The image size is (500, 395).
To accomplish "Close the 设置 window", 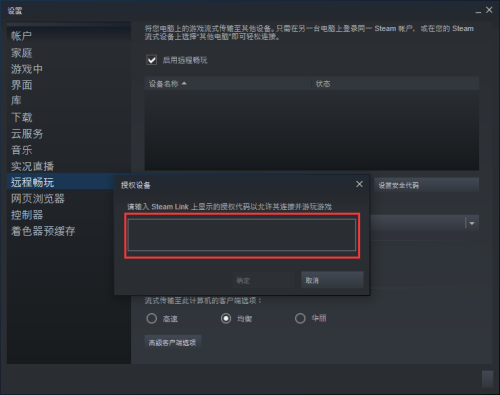I will point(489,10).
